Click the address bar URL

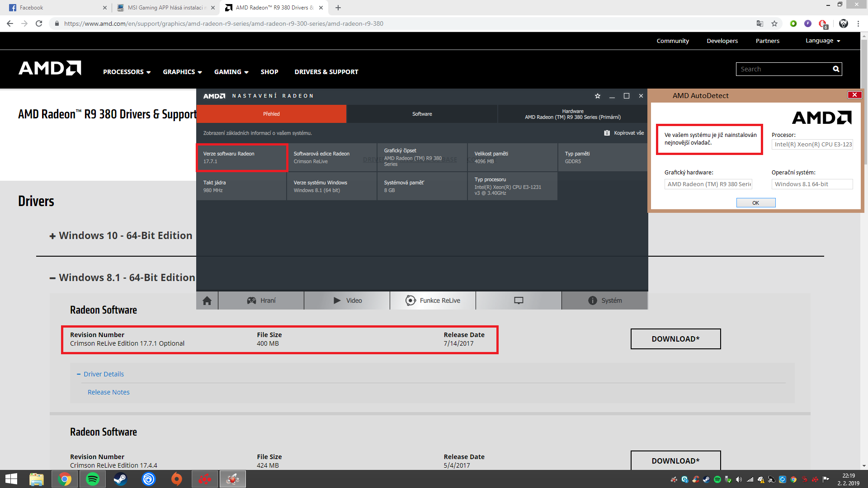(x=223, y=23)
